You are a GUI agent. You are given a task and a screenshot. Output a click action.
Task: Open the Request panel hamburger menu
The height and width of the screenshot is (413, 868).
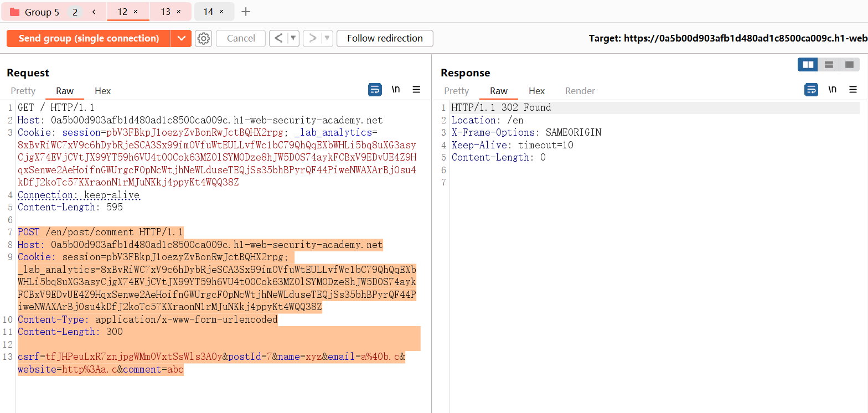tap(416, 90)
